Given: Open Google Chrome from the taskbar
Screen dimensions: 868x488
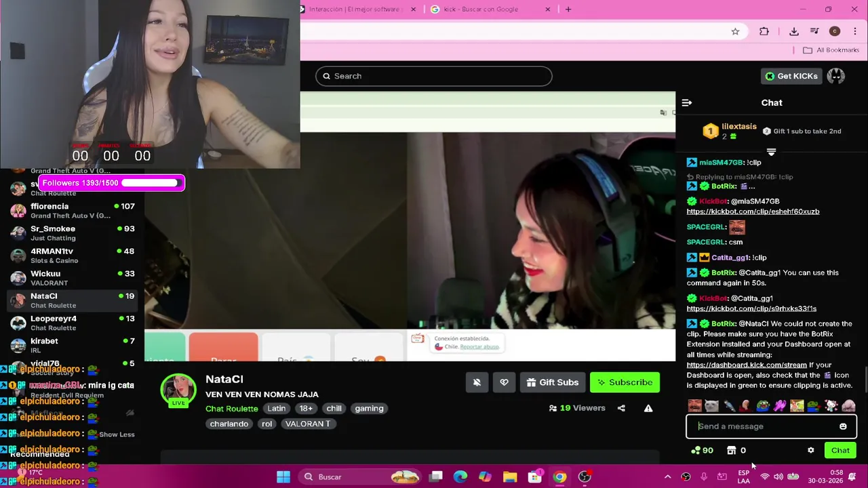Looking at the screenshot, I should [x=559, y=476].
